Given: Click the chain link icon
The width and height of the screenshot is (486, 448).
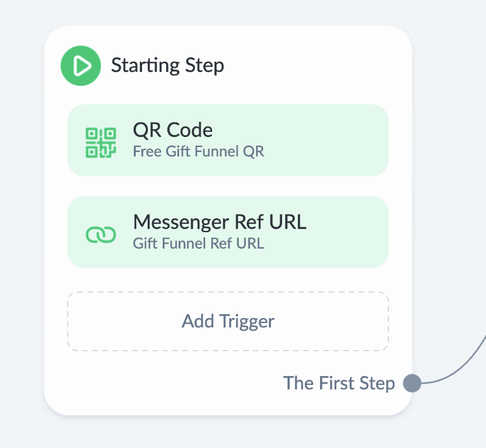Looking at the screenshot, I should (x=101, y=235).
